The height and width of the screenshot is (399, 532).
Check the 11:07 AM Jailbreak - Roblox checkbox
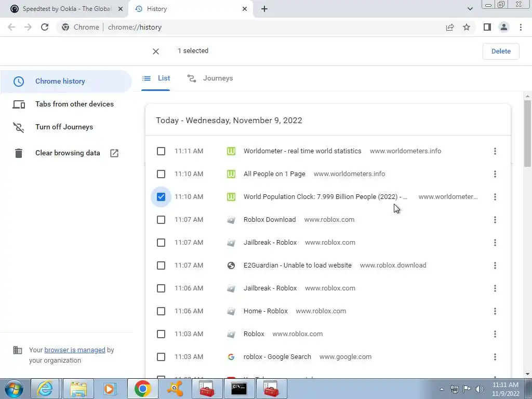coord(161,243)
